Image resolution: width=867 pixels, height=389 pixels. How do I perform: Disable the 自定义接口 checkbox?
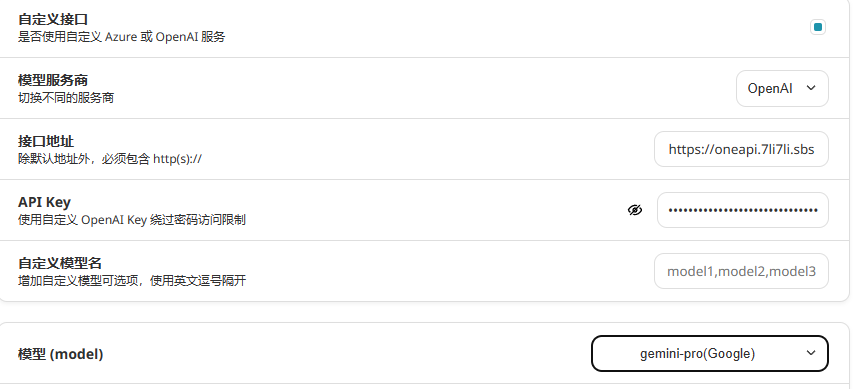point(818,27)
